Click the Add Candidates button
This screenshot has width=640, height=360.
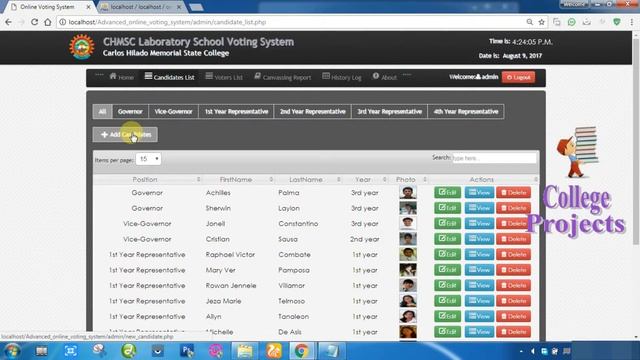(125, 134)
